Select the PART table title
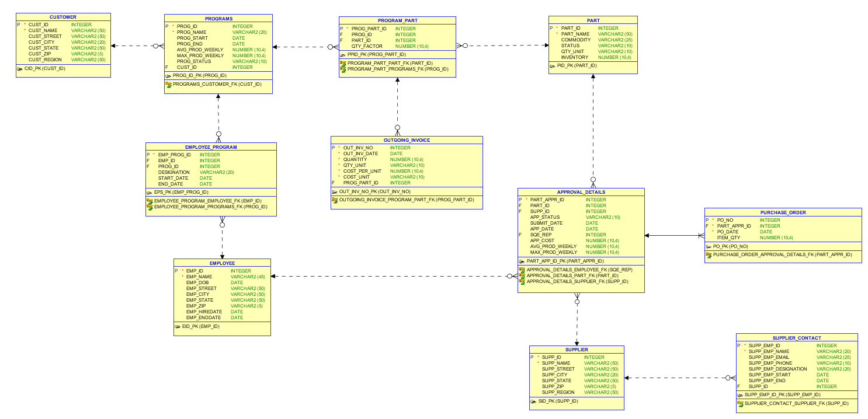Image resolution: width=868 pixels, height=419 pixels. pos(593,20)
